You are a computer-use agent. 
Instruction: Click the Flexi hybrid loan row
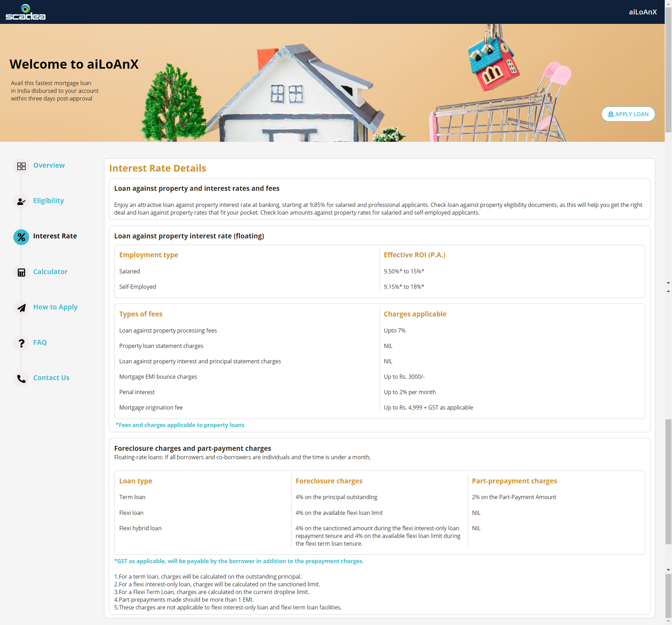pyautogui.click(x=140, y=528)
